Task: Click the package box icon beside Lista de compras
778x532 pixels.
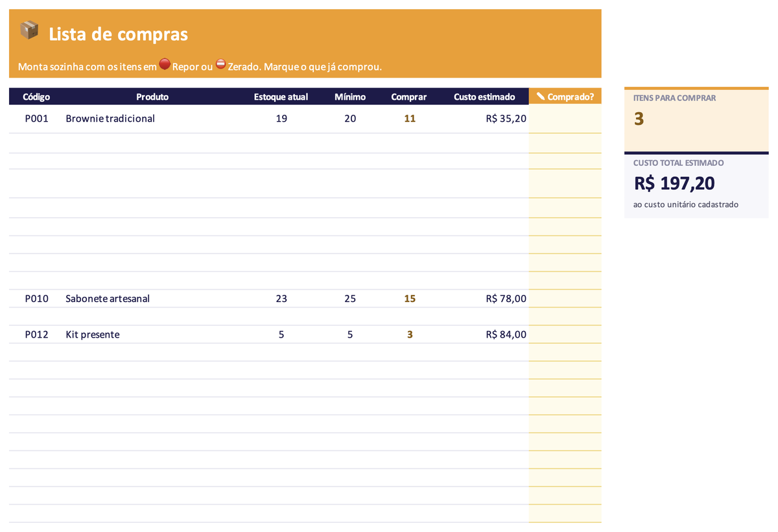Action: coord(29,30)
